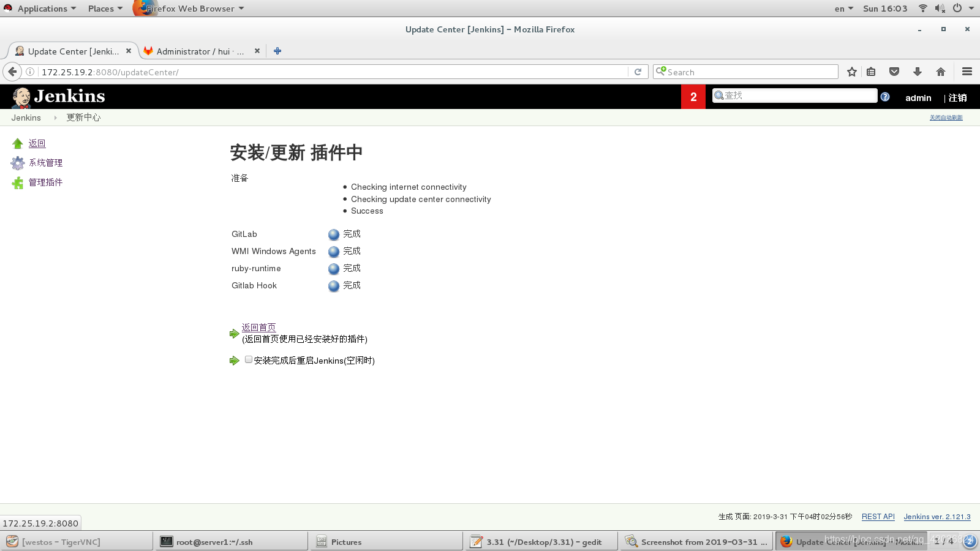Click the Wi-Fi icon in the top bar
The height and width of the screenshot is (551, 980).
[x=922, y=8]
